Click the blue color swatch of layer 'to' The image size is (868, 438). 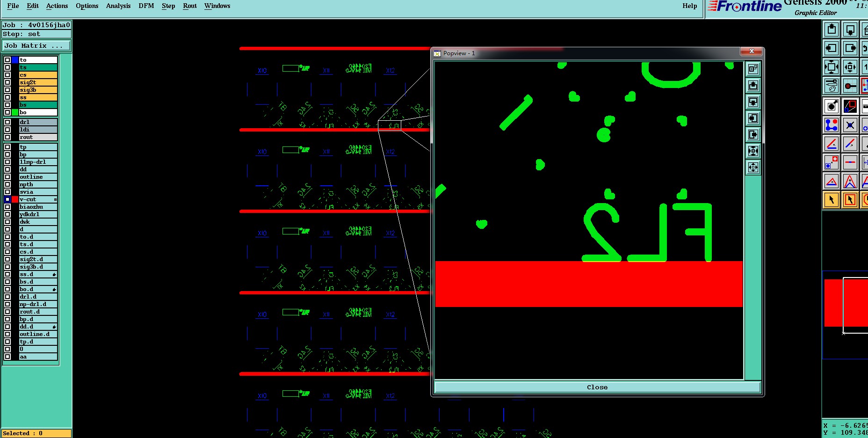15,60
